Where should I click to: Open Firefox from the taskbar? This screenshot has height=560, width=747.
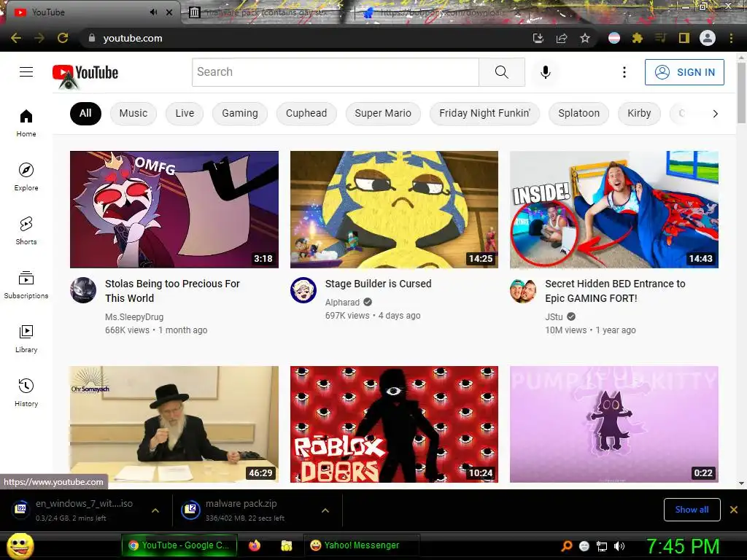click(255, 545)
